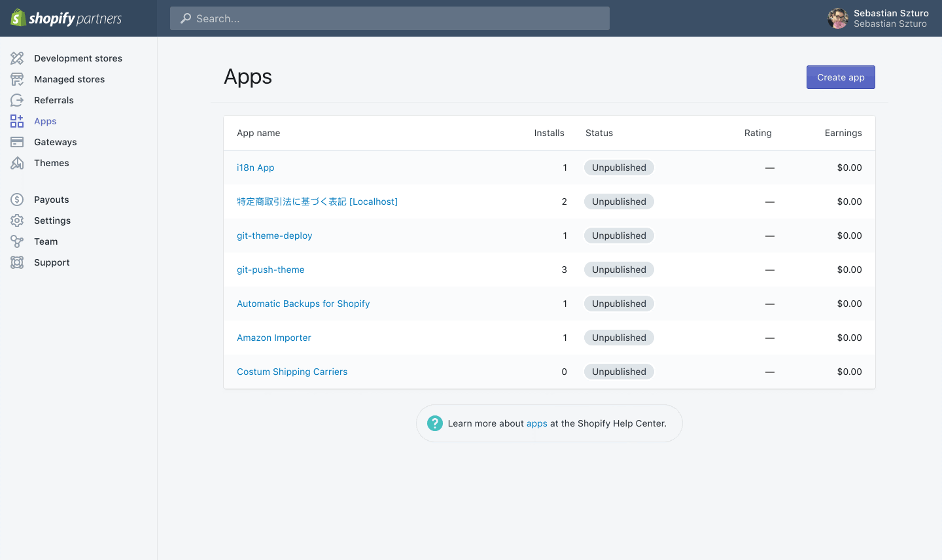This screenshot has height=560, width=942.
Task: Click the help question mark icon
Action: pos(434,423)
